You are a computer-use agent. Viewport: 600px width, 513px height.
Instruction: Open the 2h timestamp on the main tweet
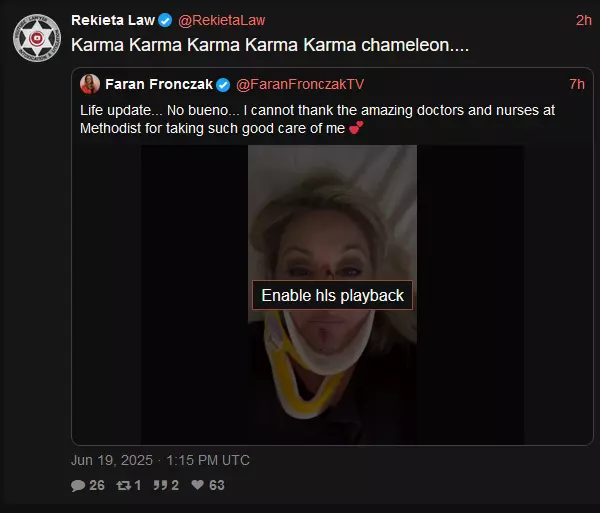click(584, 20)
